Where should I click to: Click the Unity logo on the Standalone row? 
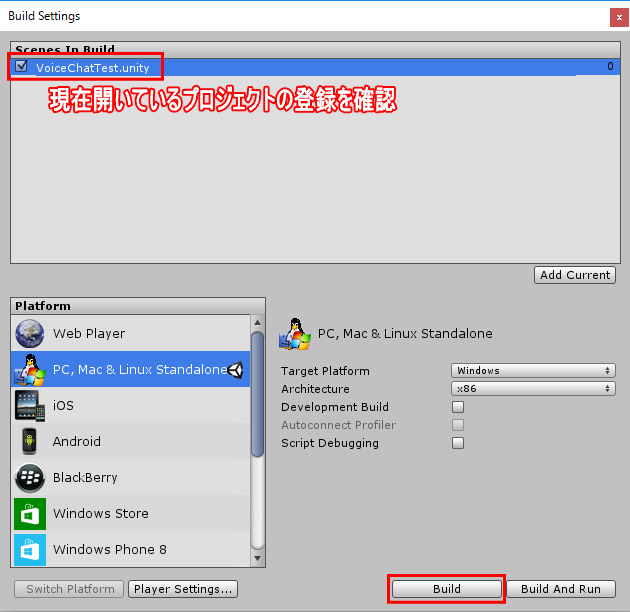(x=235, y=370)
